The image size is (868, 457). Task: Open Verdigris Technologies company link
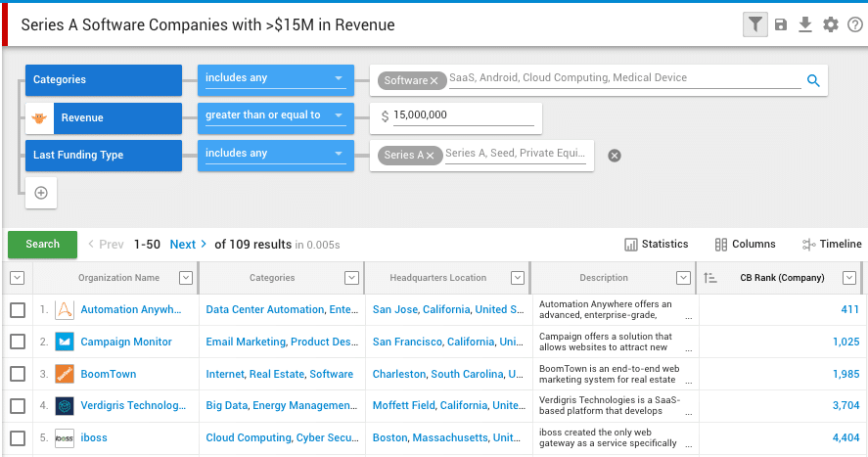click(133, 405)
